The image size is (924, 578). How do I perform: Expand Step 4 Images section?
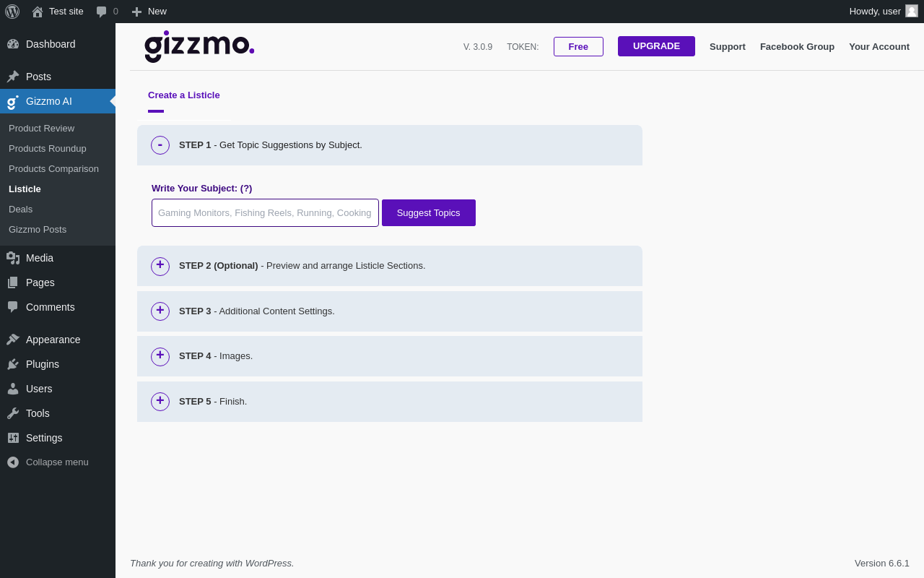pyautogui.click(x=160, y=357)
